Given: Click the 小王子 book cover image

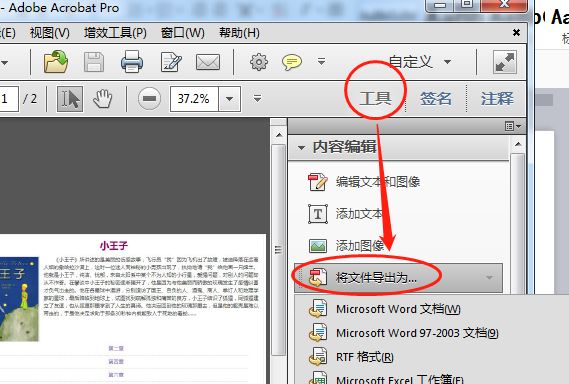Looking at the screenshot, I should click(19, 299).
